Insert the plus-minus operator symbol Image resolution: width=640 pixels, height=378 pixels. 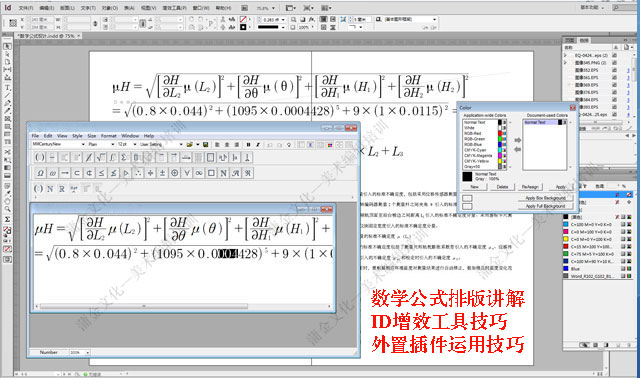point(162,173)
